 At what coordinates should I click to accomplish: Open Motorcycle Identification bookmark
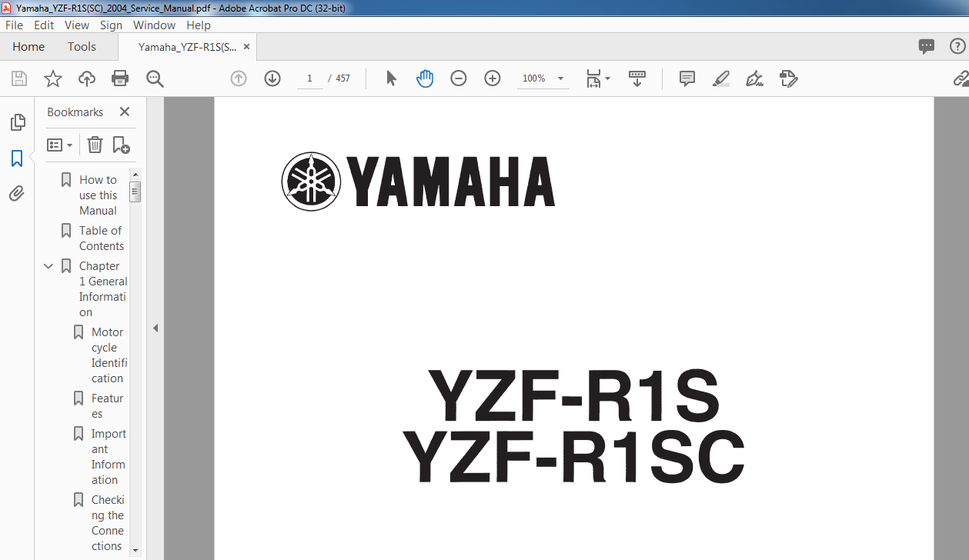click(109, 355)
